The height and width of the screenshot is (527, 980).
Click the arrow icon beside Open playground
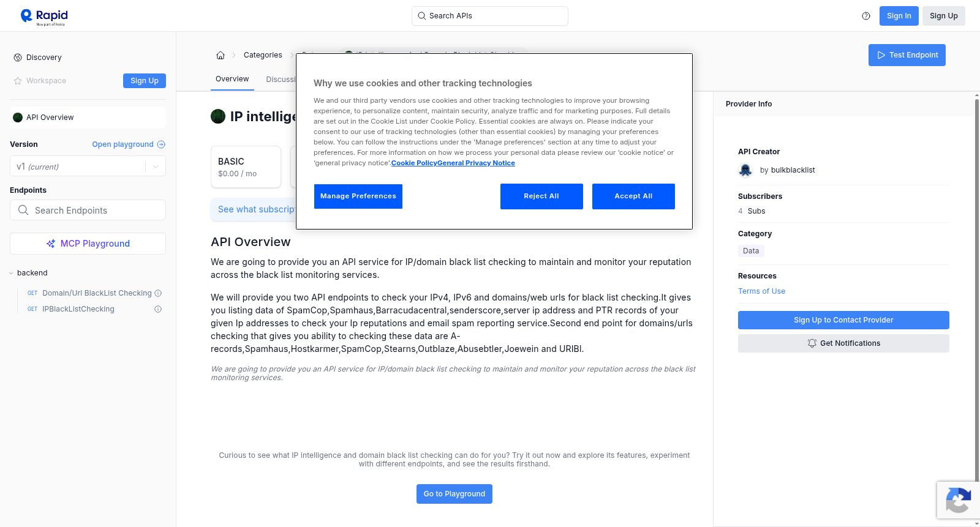pyautogui.click(x=161, y=144)
